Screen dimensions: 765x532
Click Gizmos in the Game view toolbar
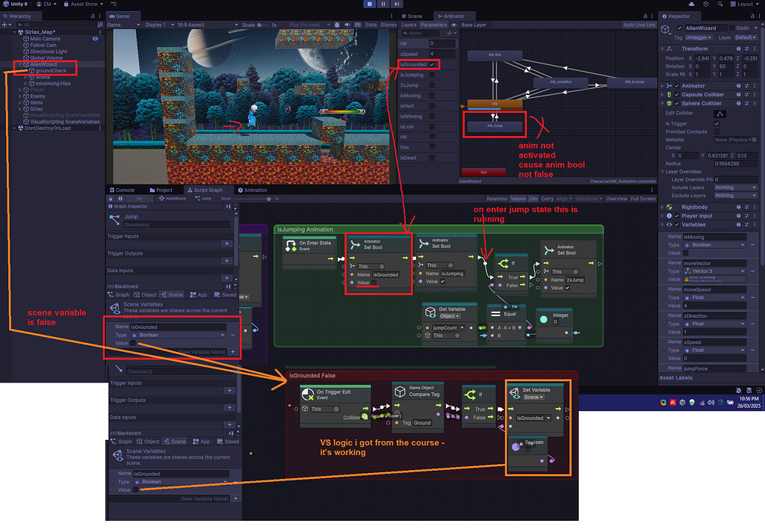387,25
